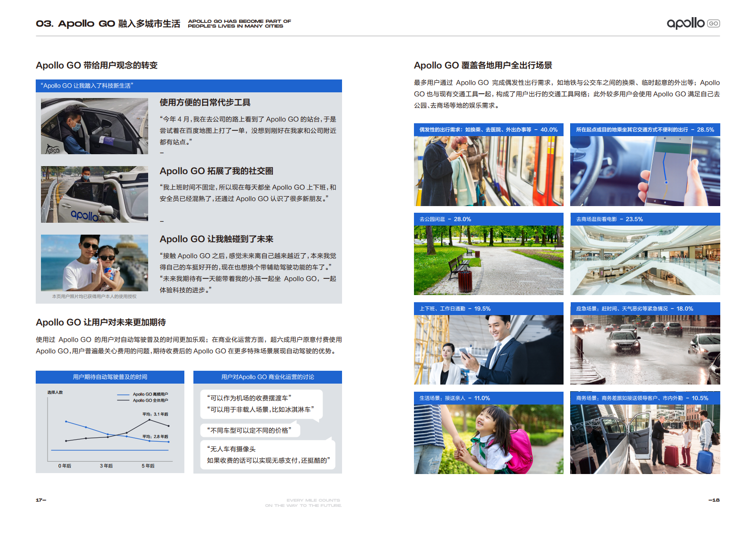Click label 偶发性的出行需求 – 40.0%

click(x=488, y=129)
